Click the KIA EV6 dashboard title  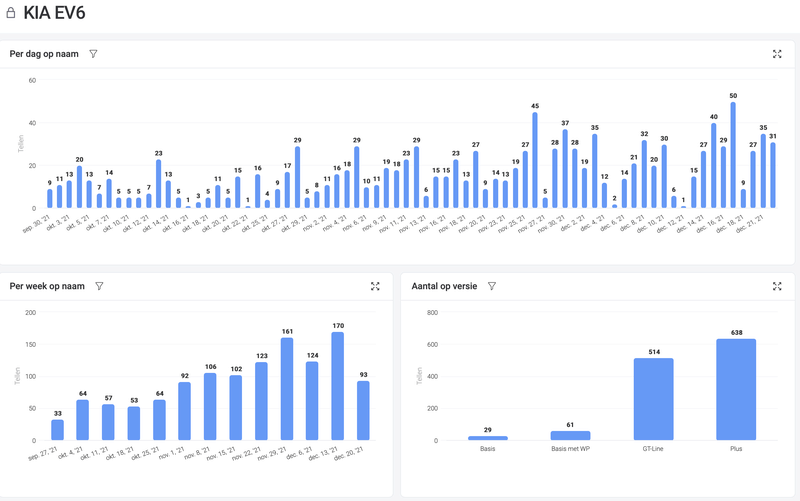tap(54, 13)
